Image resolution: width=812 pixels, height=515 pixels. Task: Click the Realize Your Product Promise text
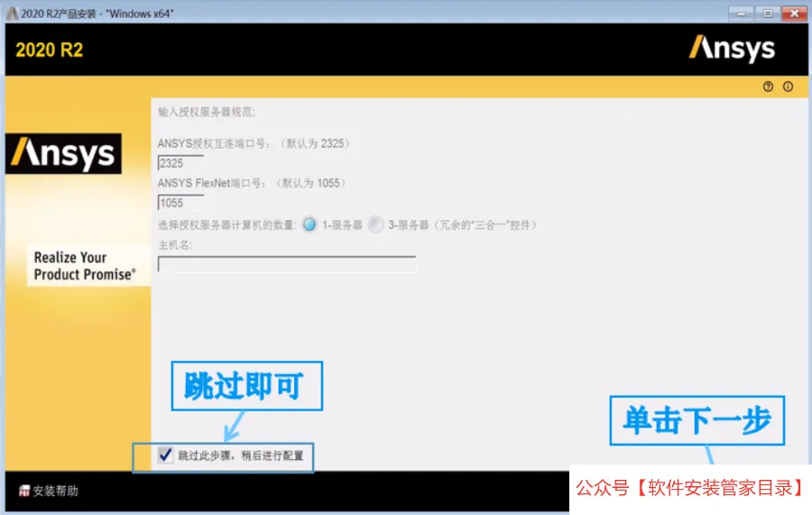click(85, 265)
